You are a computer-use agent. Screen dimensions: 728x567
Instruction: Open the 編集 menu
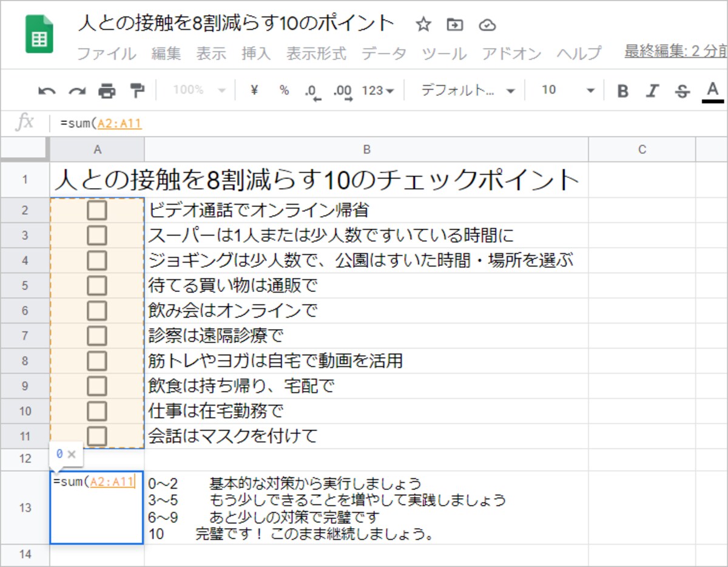166,53
